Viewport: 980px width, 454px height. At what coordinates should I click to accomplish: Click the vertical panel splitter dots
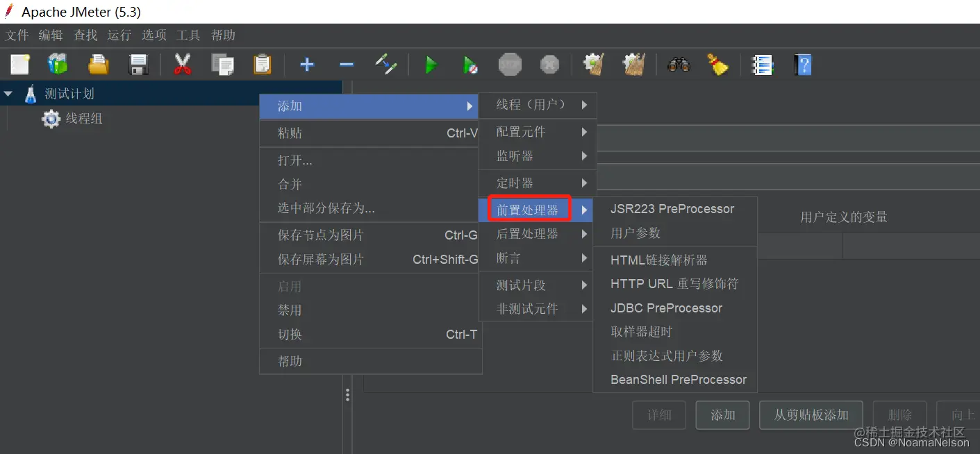point(347,394)
